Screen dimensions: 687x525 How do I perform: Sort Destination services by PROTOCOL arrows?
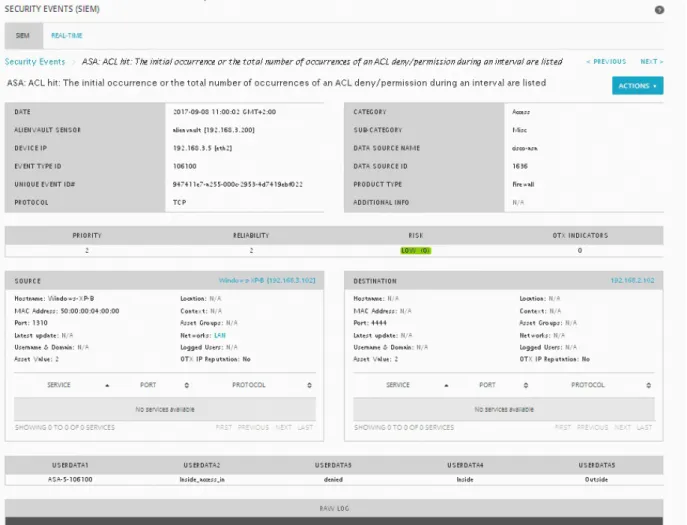point(648,385)
